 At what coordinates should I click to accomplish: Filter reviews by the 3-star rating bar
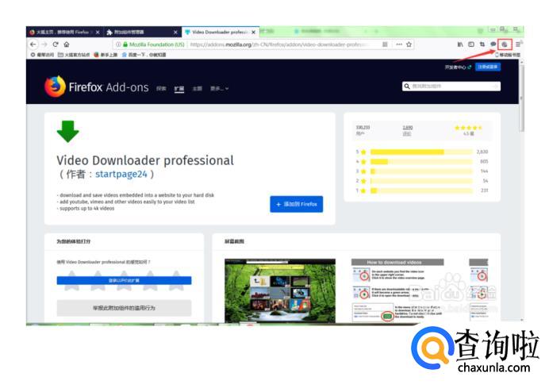[421, 171]
